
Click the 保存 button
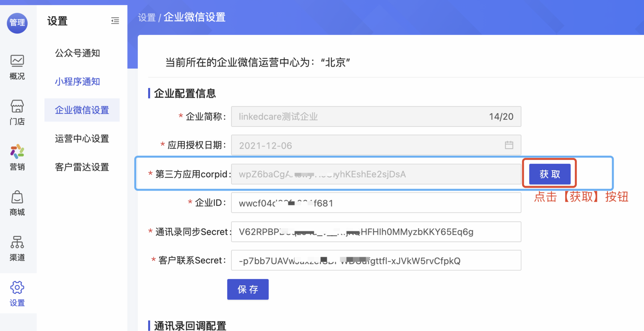point(248,289)
